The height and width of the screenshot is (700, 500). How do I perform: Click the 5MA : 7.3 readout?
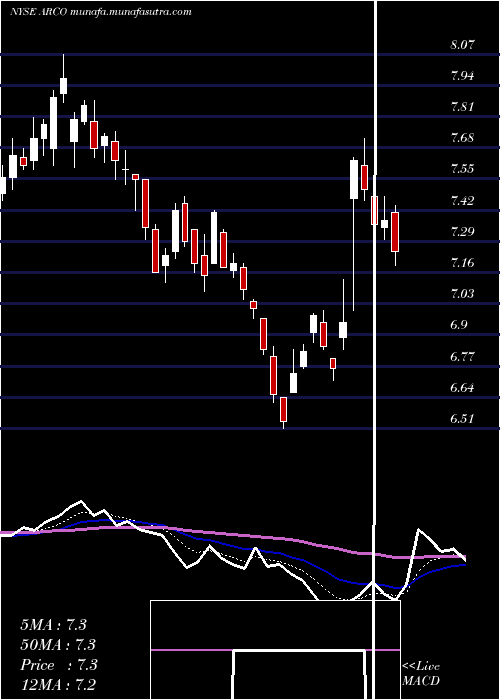(53, 625)
